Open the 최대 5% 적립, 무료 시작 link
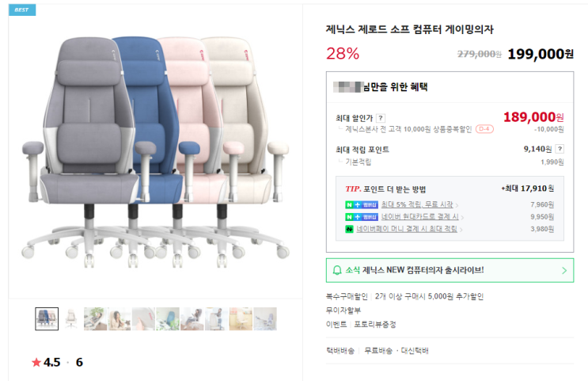 (x=417, y=204)
